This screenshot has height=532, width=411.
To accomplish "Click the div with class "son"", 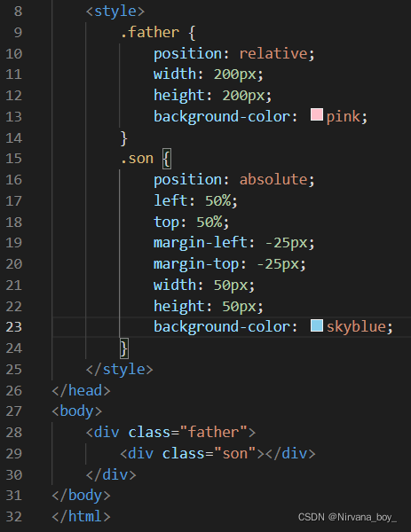I will [x=217, y=453].
